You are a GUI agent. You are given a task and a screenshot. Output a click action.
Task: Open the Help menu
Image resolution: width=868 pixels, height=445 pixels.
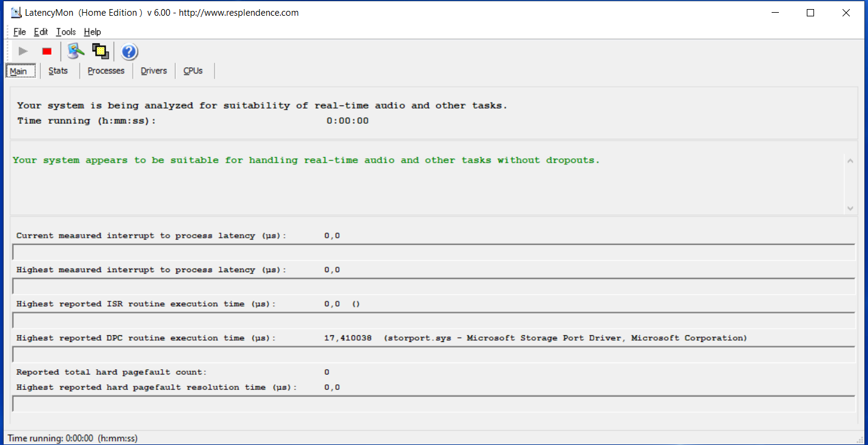click(92, 32)
